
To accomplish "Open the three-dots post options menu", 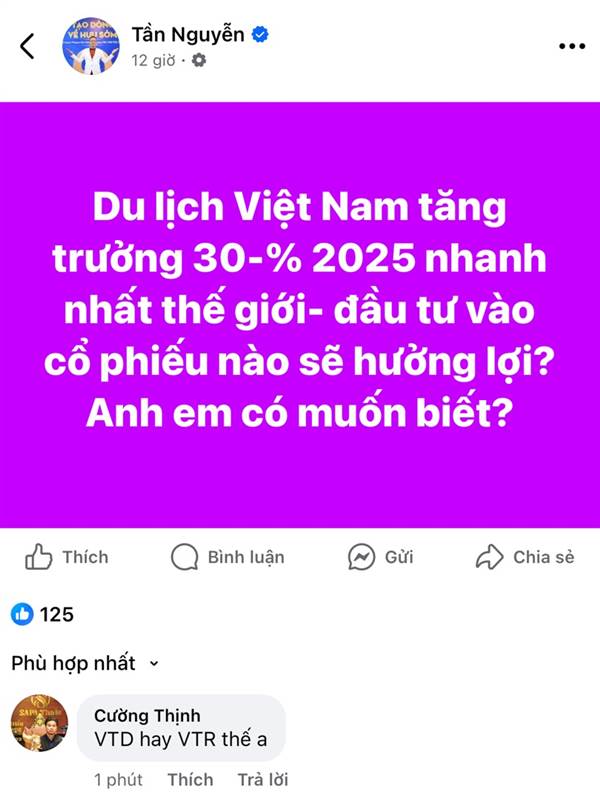I will pos(571,46).
